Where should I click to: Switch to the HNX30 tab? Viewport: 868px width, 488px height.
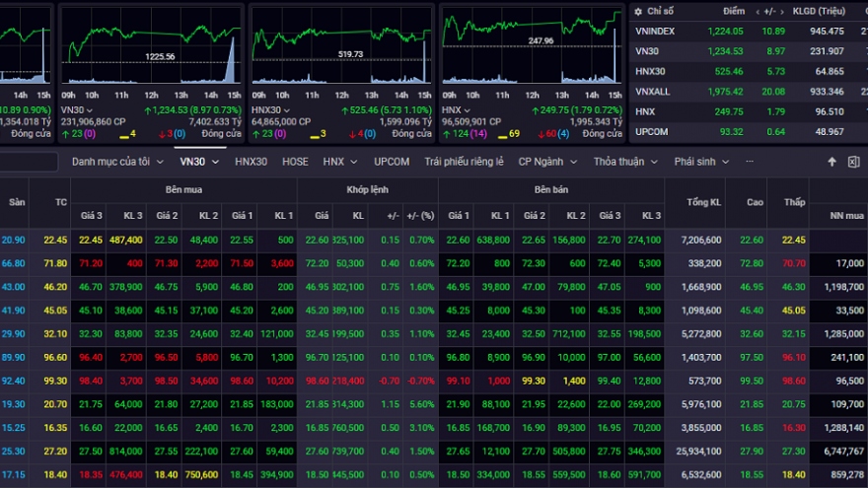(x=251, y=162)
